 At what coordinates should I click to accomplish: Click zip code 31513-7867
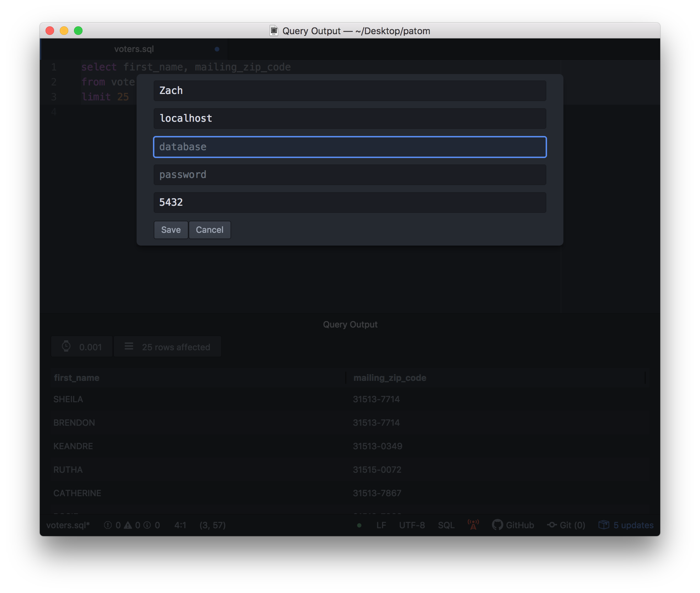pos(377,493)
